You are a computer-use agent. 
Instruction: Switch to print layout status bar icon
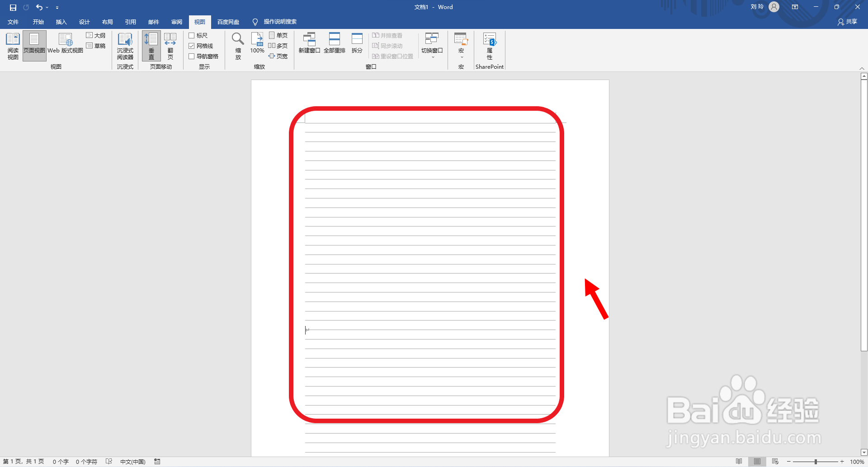coord(757,462)
